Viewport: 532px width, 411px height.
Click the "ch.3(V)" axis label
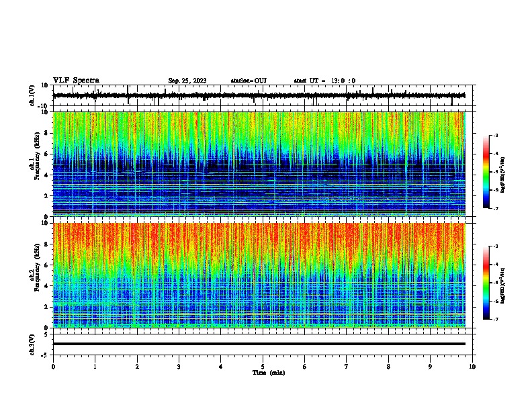pyautogui.click(x=32, y=345)
